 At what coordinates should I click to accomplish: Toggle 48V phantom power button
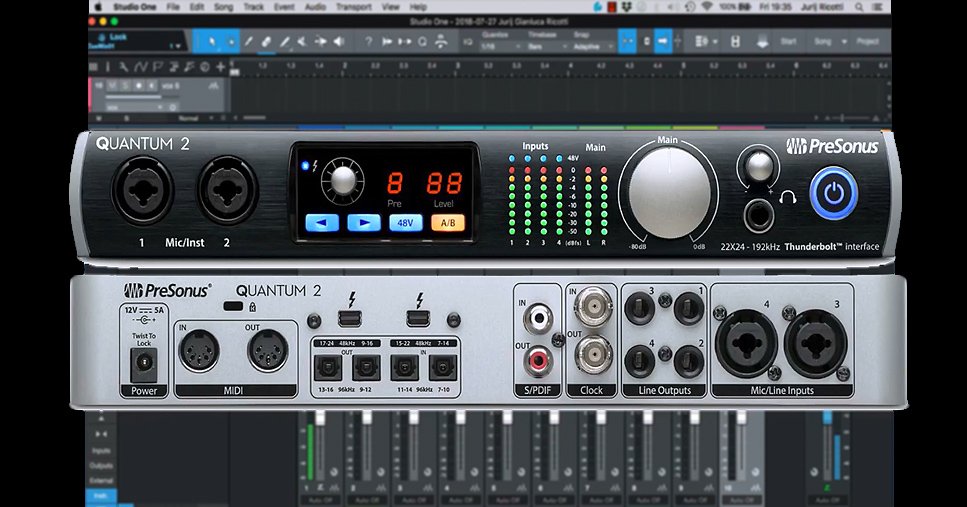click(406, 222)
